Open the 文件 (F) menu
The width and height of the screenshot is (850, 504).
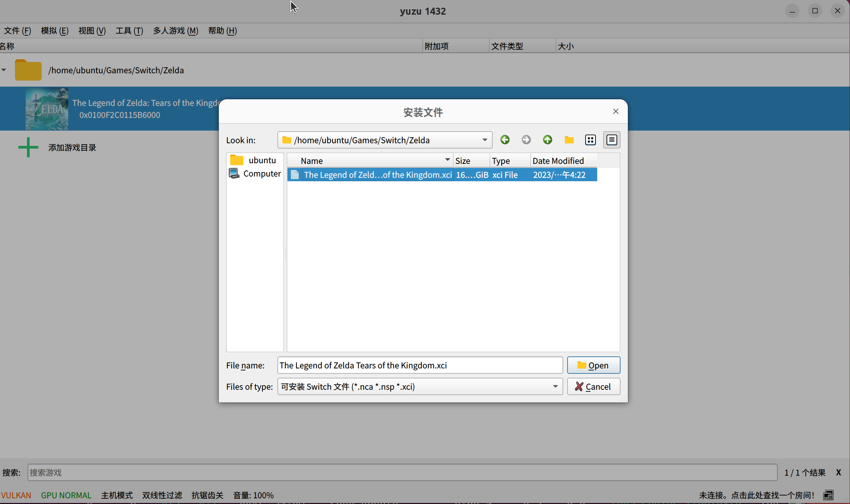[18, 31]
